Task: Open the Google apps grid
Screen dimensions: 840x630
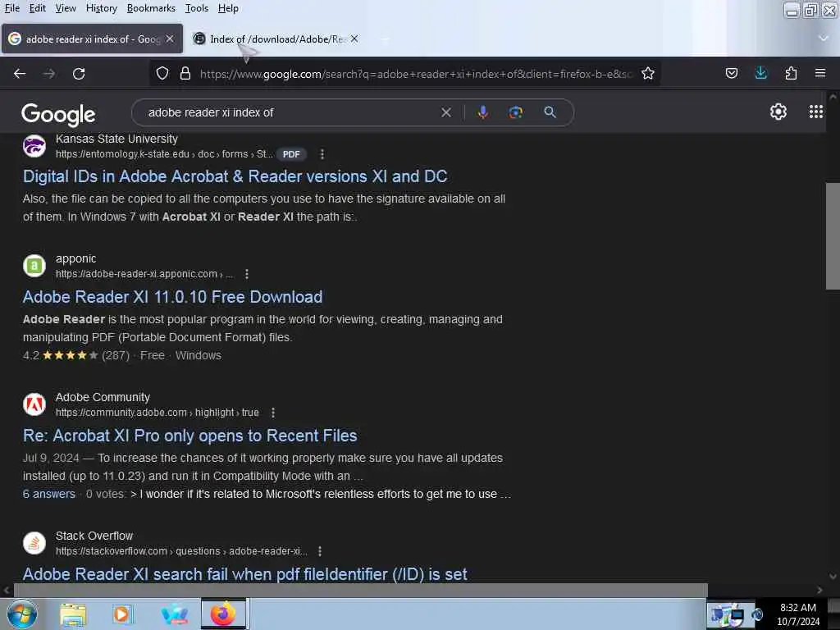Action: [815, 112]
